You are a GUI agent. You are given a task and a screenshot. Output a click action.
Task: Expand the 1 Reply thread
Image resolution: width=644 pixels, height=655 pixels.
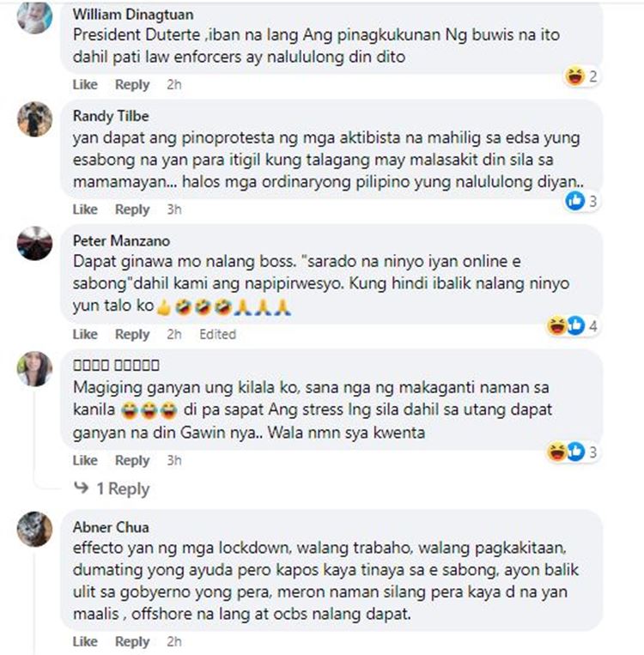click(x=123, y=488)
